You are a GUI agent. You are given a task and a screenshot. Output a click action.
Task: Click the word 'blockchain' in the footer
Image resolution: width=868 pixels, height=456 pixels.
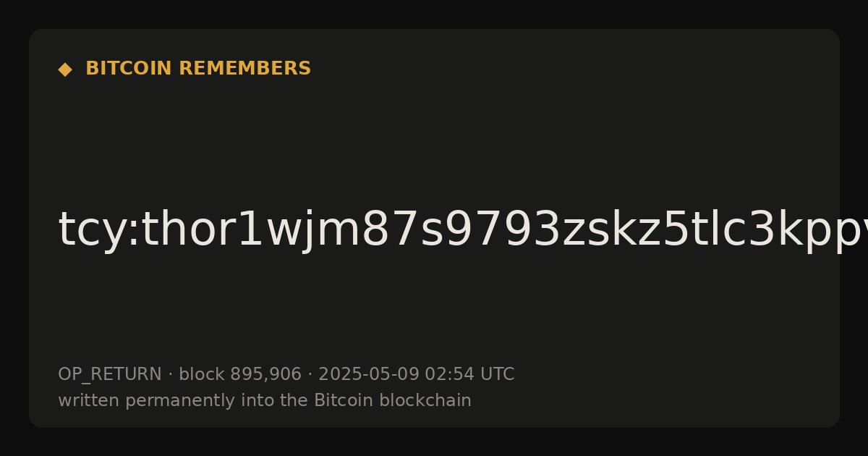point(426,401)
